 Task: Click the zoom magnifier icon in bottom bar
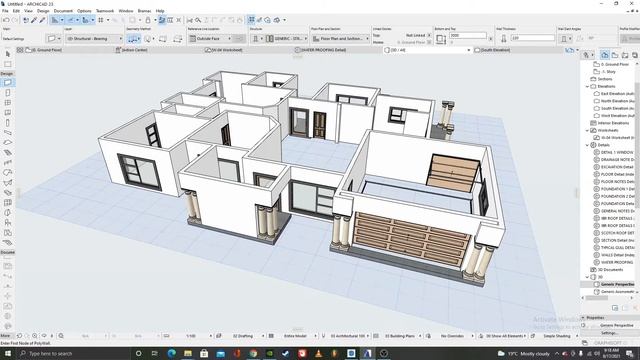click(61, 336)
